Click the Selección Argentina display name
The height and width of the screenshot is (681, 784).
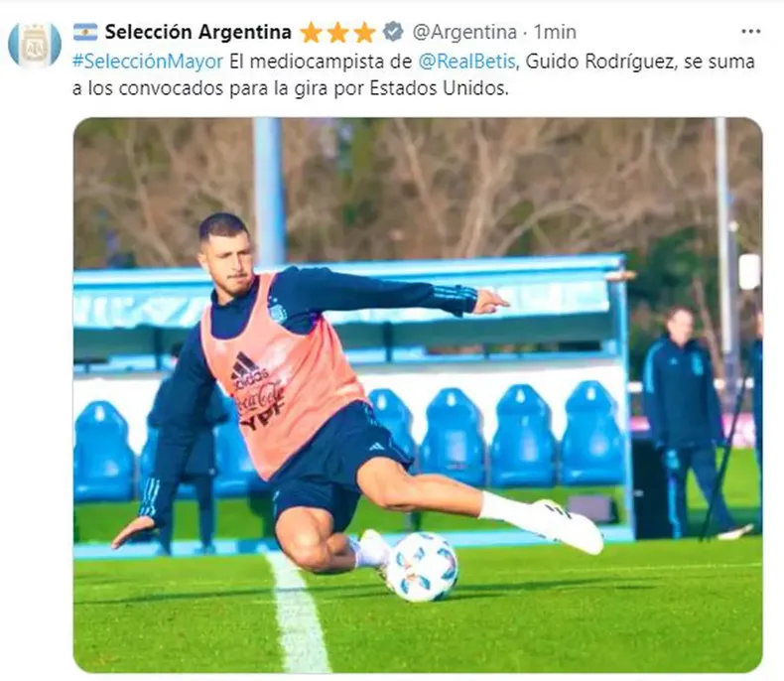pyautogui.click(x=198, y=32)
